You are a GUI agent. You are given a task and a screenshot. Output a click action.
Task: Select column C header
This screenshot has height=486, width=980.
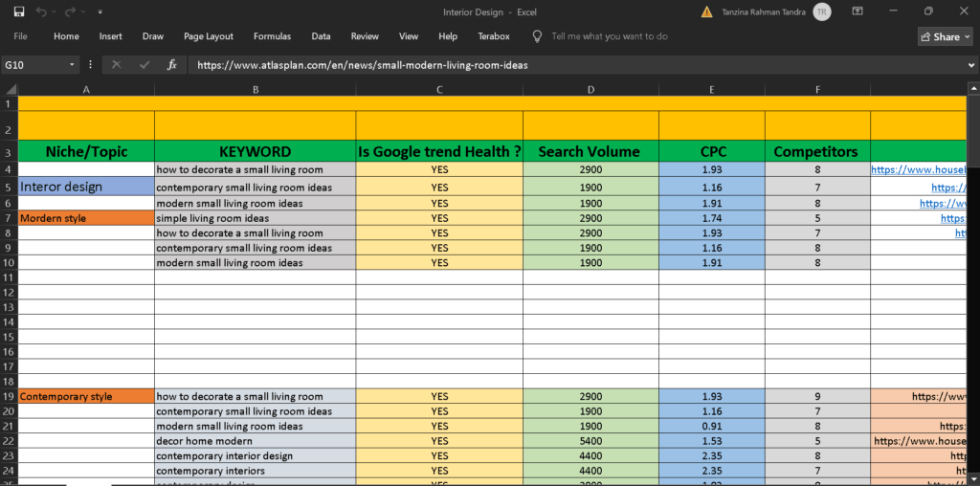pos(439,89)
